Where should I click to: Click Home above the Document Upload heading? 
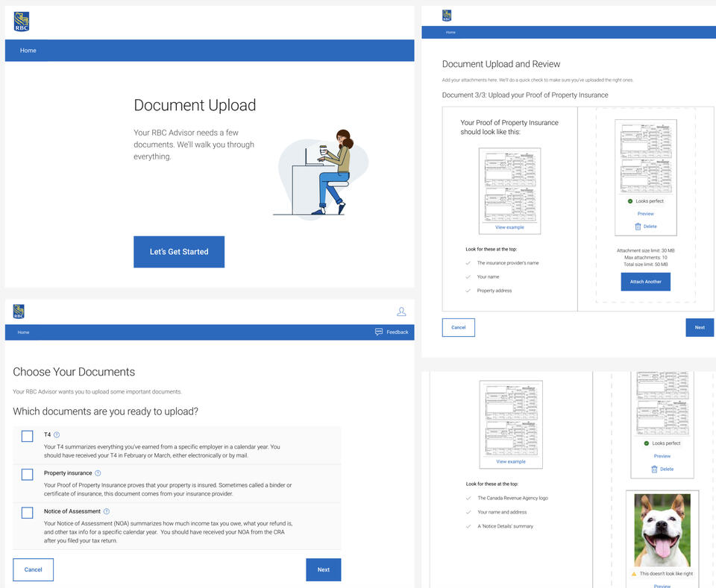28,51
